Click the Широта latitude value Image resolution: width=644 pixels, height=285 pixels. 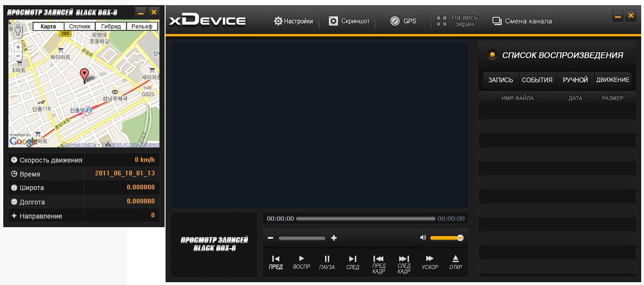coord(141,188)
